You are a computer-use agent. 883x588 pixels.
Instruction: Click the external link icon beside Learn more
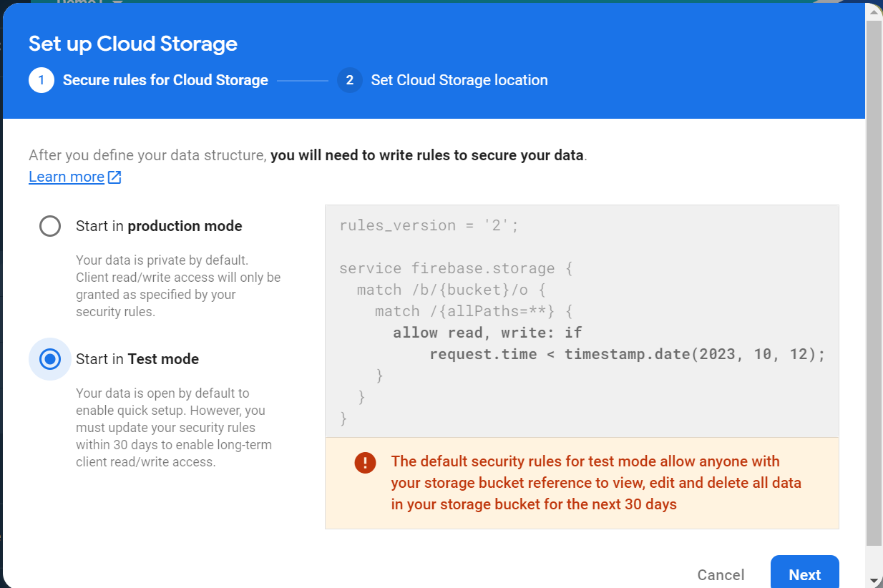pyautogui.click(x=114, y=177)
